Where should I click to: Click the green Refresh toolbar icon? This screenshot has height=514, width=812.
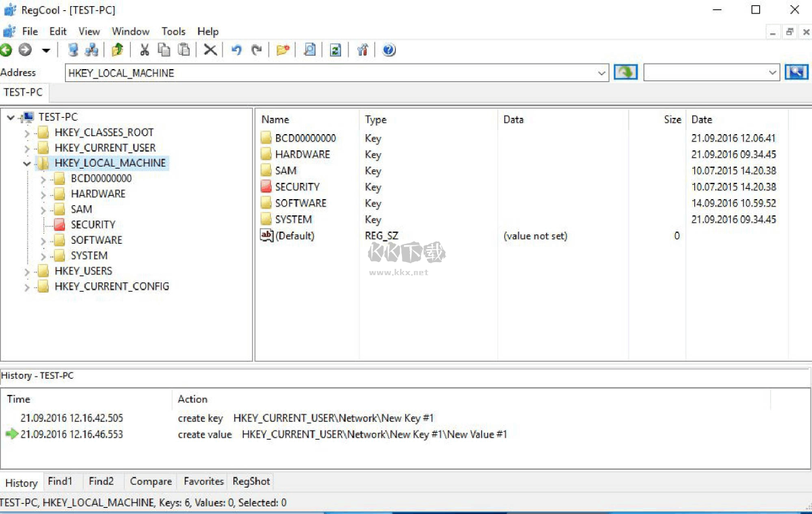pyautogui.click(x=335, y=50)
